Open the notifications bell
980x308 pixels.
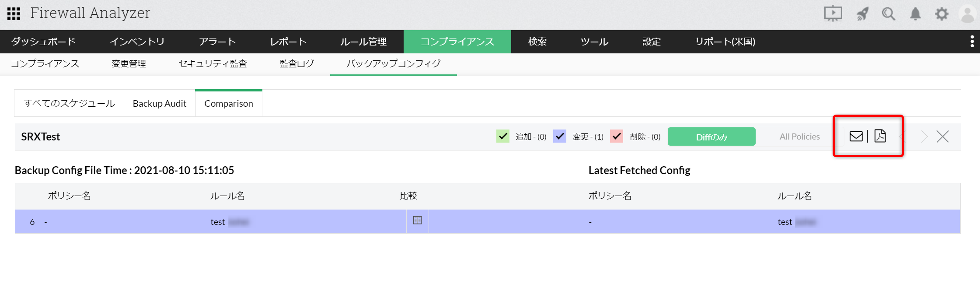point(915,14)
